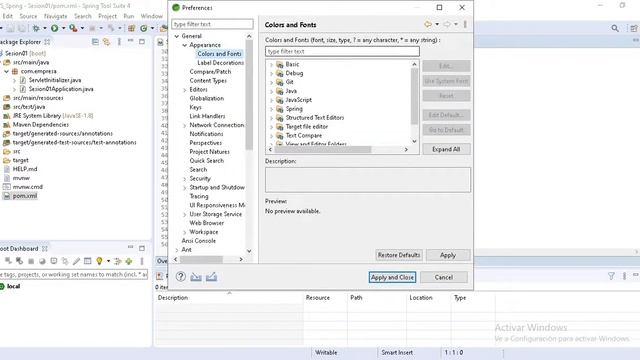Click the Debug bug icon in main toolbar
Image resolution: width=640 pixels, height=360 pixels.
(36, 28)
